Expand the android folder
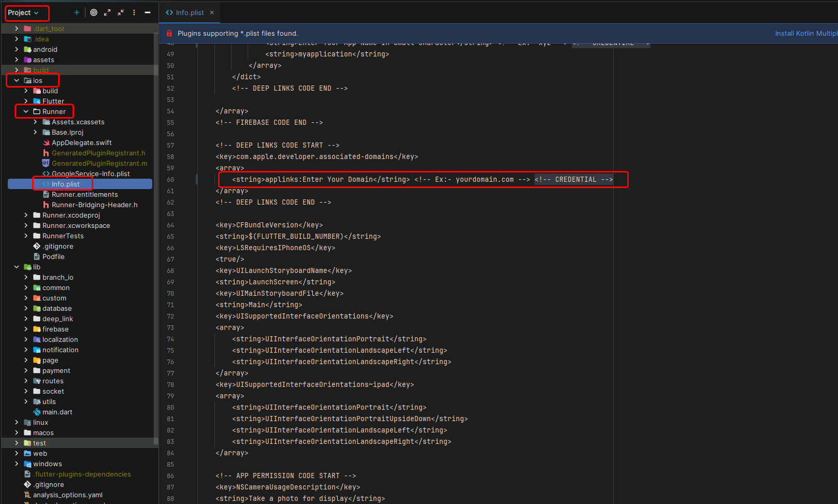838x504 pixels. click(17, 49)
